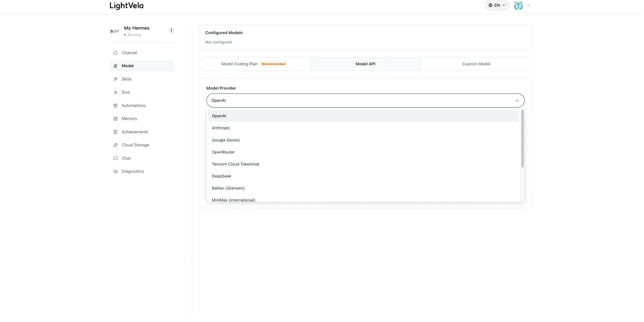Click the Chat message icon
Screen dimensions: 644x322
(115, 158)
